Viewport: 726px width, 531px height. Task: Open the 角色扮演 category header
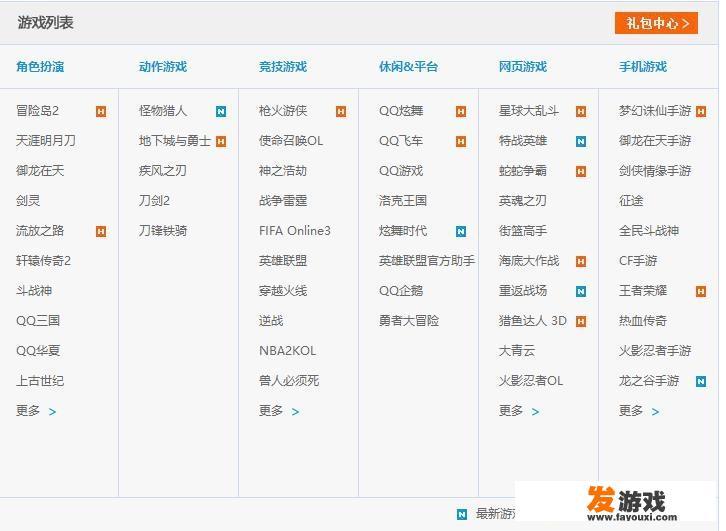click(x=40, y=67)
